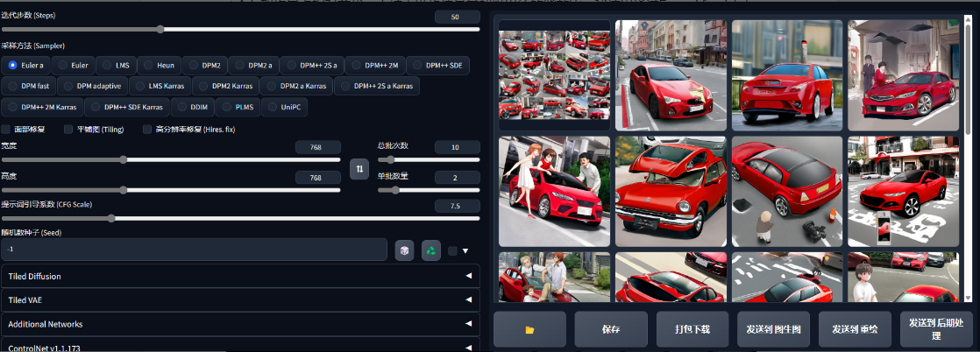Click the 打包下载 zip download button
Screen dimensions: 980x352
pyautogui.click(x=692, y=329)
